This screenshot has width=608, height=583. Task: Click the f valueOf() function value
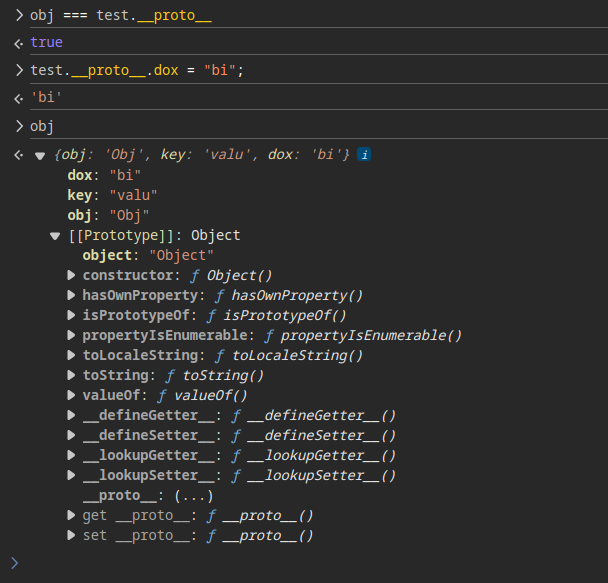(x=202, y=395)
